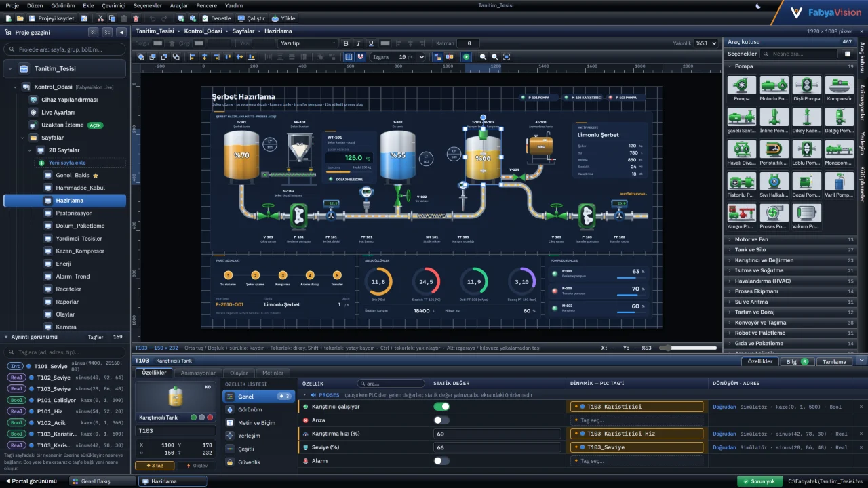Click the fill color swatch (Dolgu)
Image resolution: width=868 pixels, height=488 pixels.
point(157,43)
